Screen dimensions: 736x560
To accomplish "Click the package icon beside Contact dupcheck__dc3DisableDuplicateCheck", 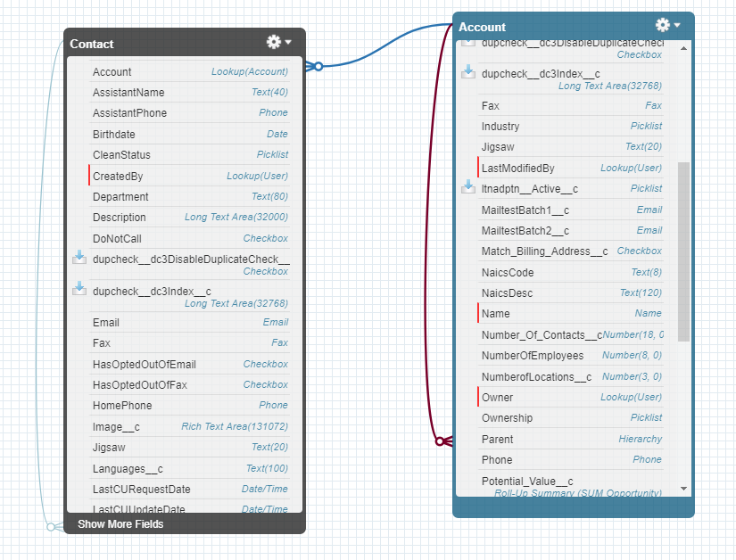I will coord(79,258).
